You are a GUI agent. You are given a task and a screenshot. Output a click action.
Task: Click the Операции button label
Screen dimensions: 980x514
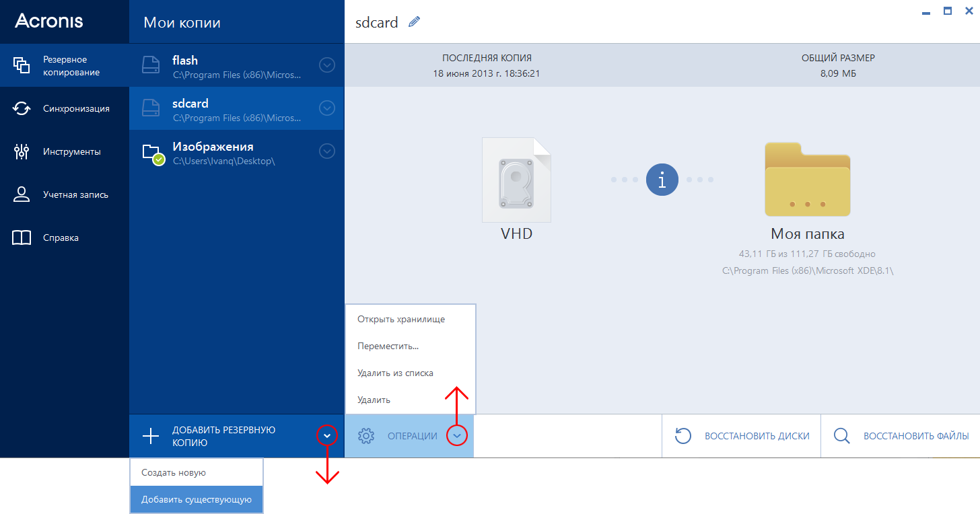tap(413, 436)
